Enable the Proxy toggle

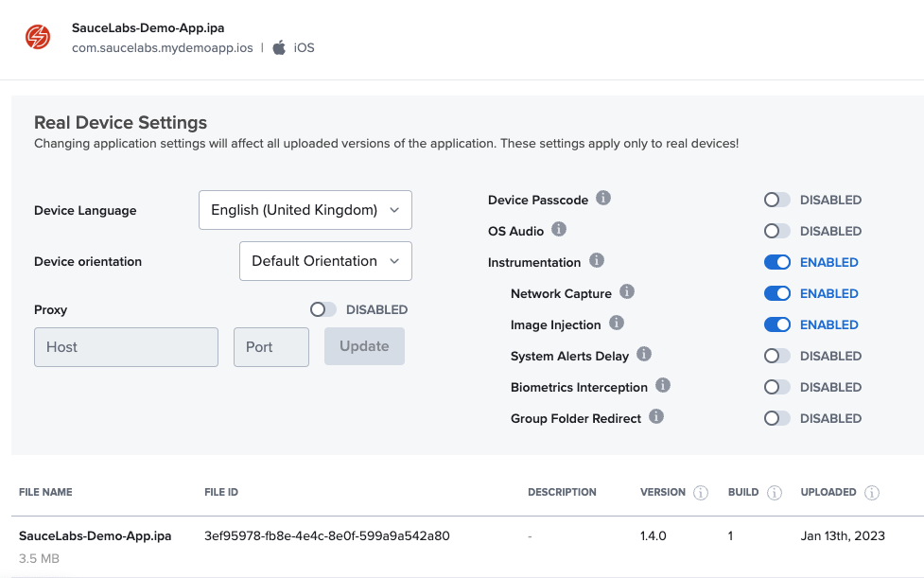tap(323, 309)
